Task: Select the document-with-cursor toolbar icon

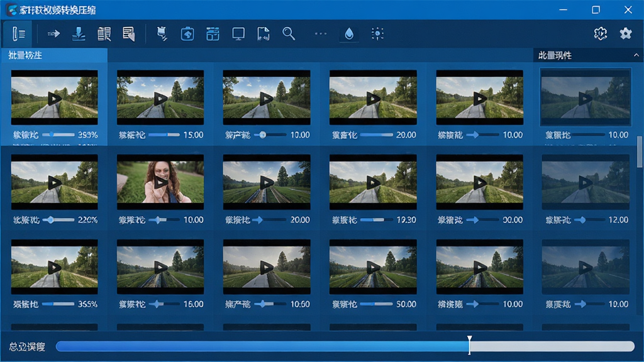Action: pyautogui.click(x=129, y=34)
